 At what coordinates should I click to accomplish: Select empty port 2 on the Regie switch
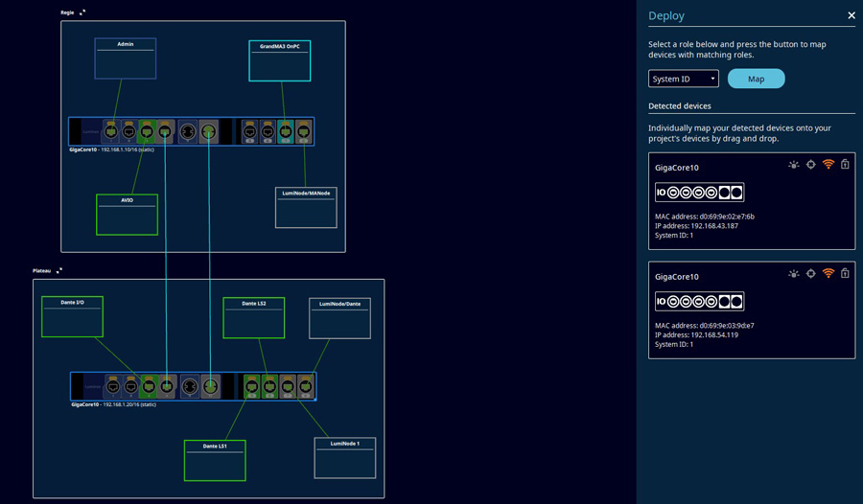tap(128, 132)
